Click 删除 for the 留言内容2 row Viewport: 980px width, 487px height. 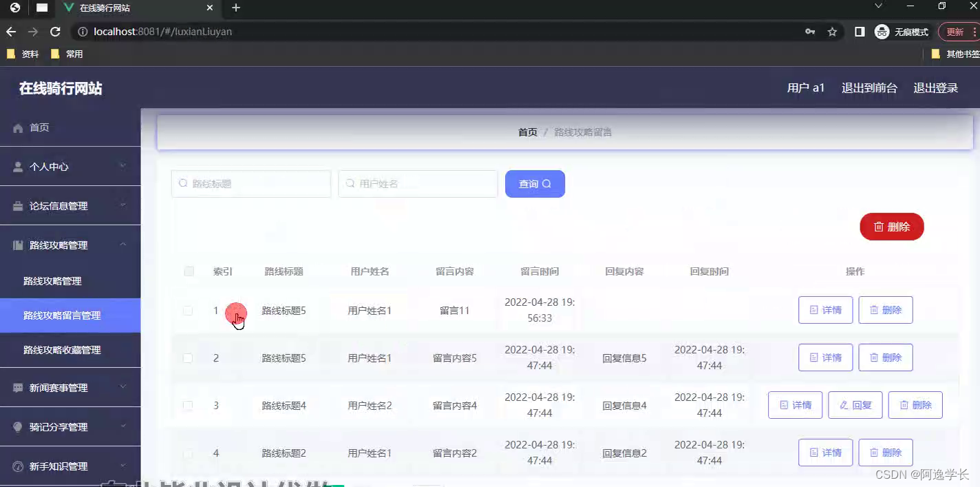coord(886,453)
